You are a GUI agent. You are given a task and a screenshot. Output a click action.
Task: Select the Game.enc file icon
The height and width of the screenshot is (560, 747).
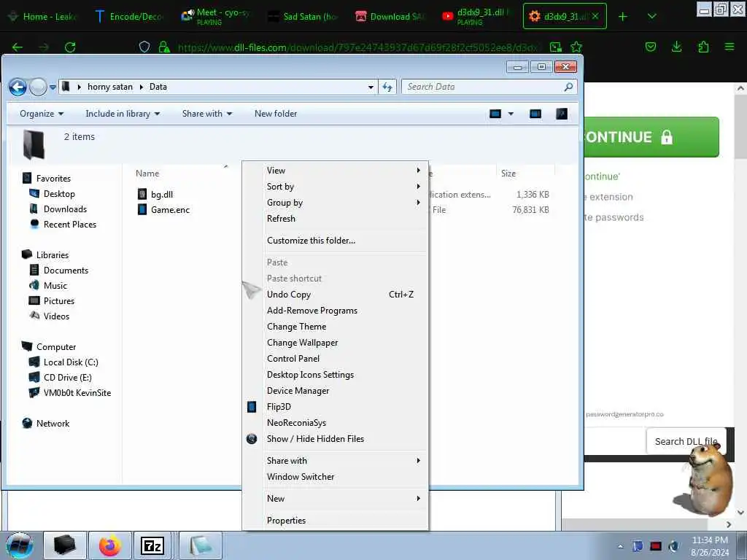[142, 209]
